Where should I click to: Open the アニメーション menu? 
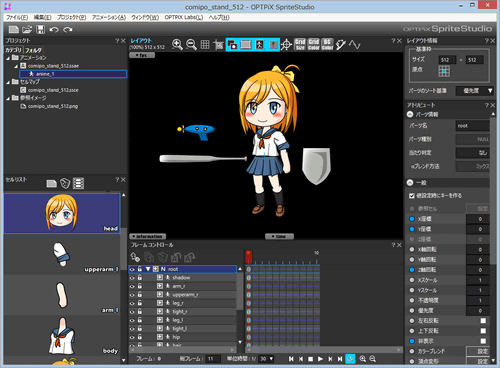pos(109,17)
